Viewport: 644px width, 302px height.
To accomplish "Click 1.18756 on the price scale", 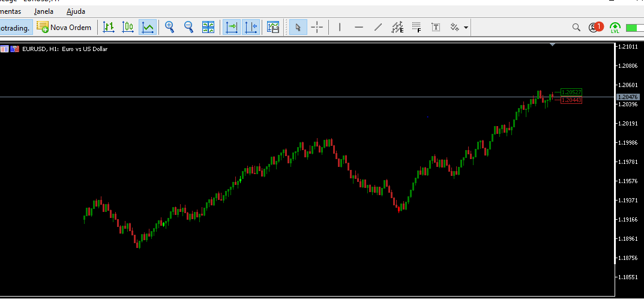I will pos(628,258).
